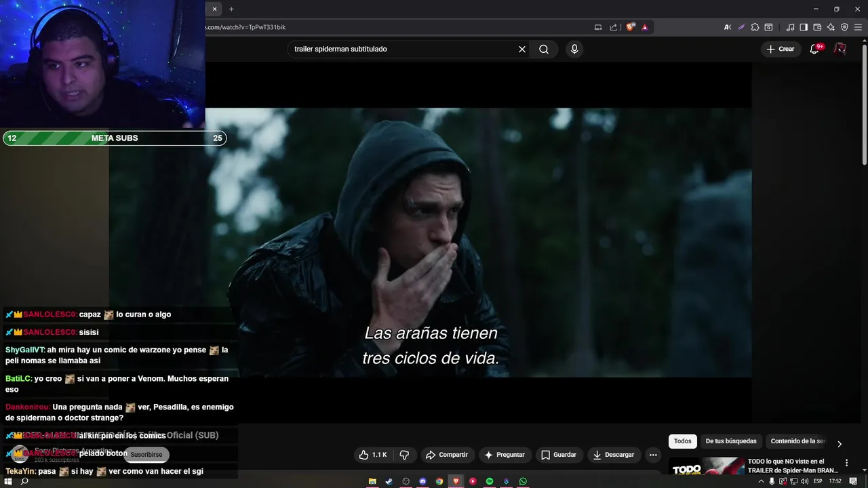Open File Explorer from taskbar
Image resolution: width=868 pixels, height=488 pixels.
[372, 481]
